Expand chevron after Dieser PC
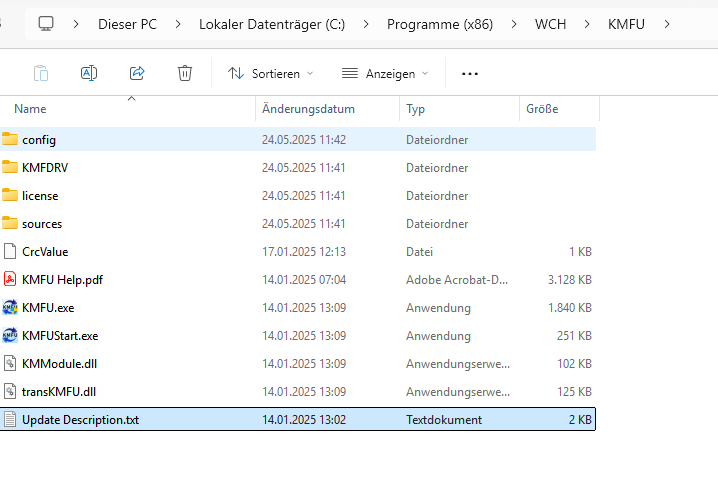The height and width of the screenshot is (480, 718). 178,24
